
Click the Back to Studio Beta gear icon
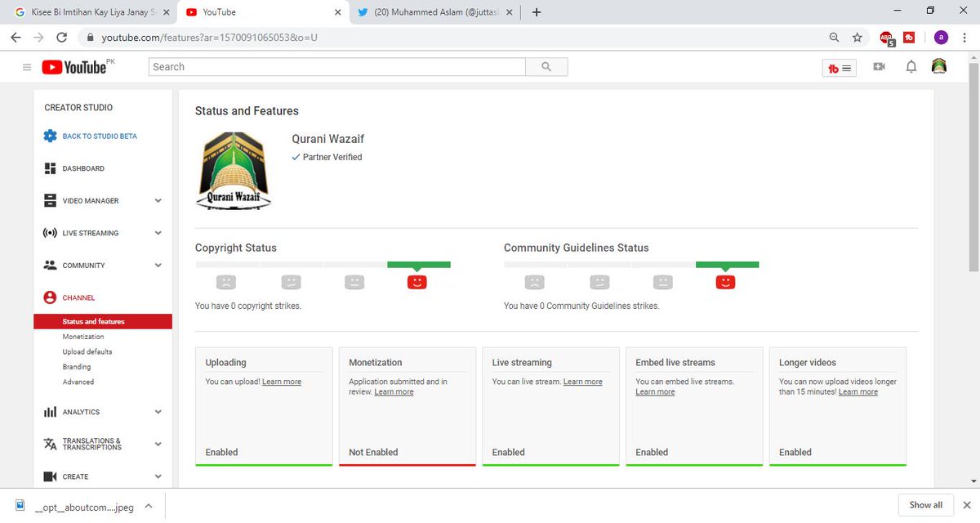pyautogui.click(x=50, y=136)
